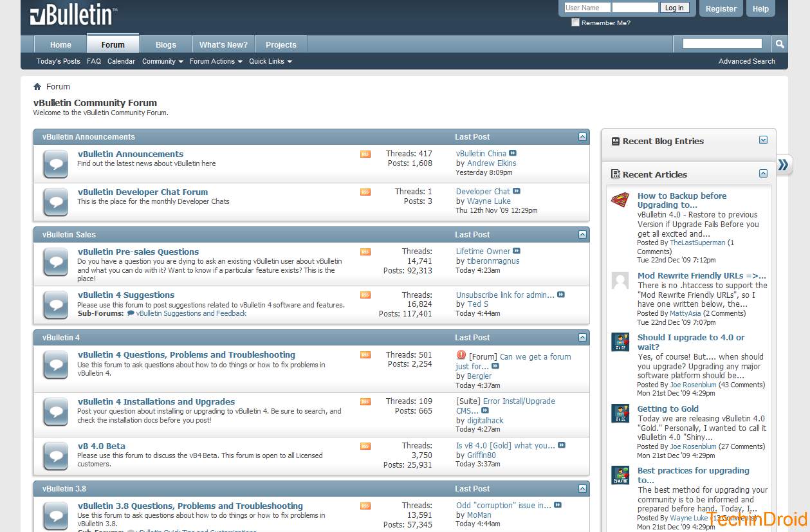The height and width of the screenshot is (532, 810).
Task: Open RSS feed for Pre-sales Questions forum
Action: [x=365, y=252]
